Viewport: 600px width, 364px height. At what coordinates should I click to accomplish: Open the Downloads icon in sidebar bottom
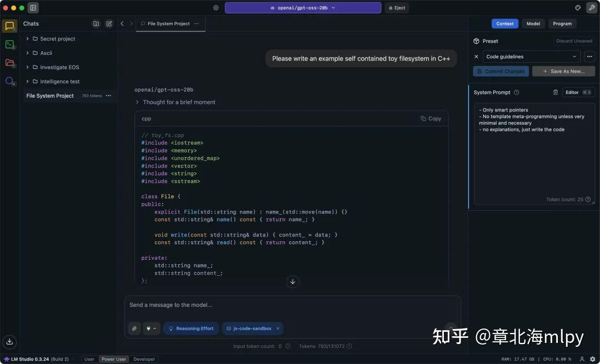tap(9, 341)
